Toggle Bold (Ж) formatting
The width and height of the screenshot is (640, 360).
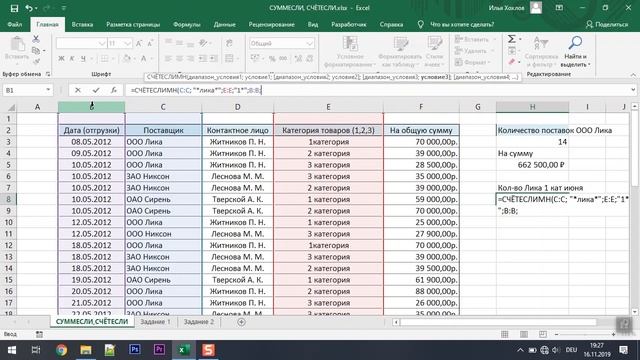[x=61, y=59]
